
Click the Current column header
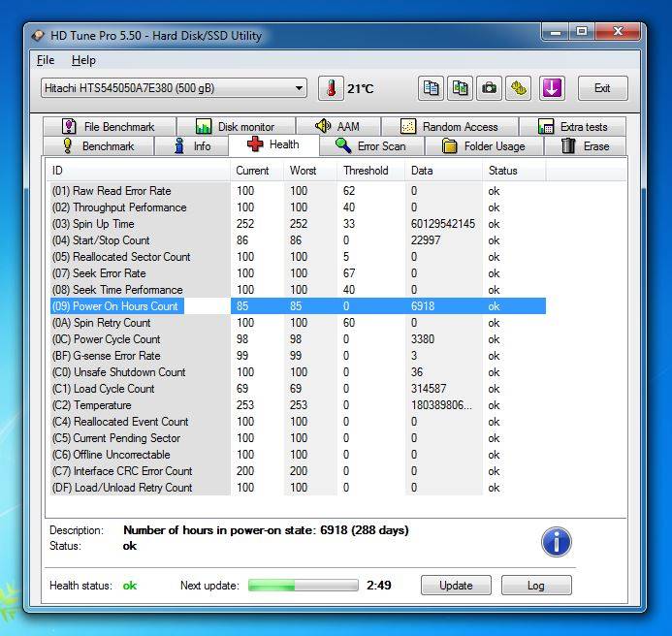257,171
